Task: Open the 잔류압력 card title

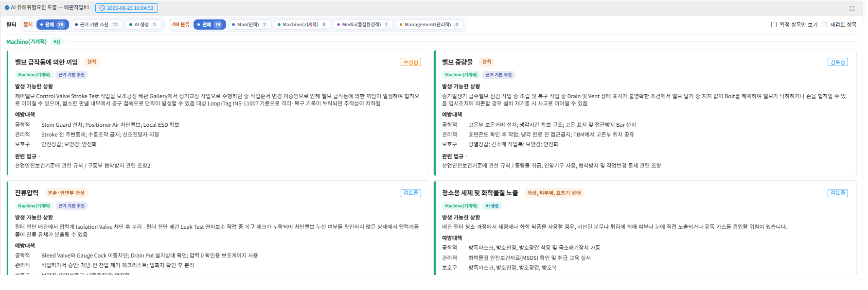Action: click(27, 193)
